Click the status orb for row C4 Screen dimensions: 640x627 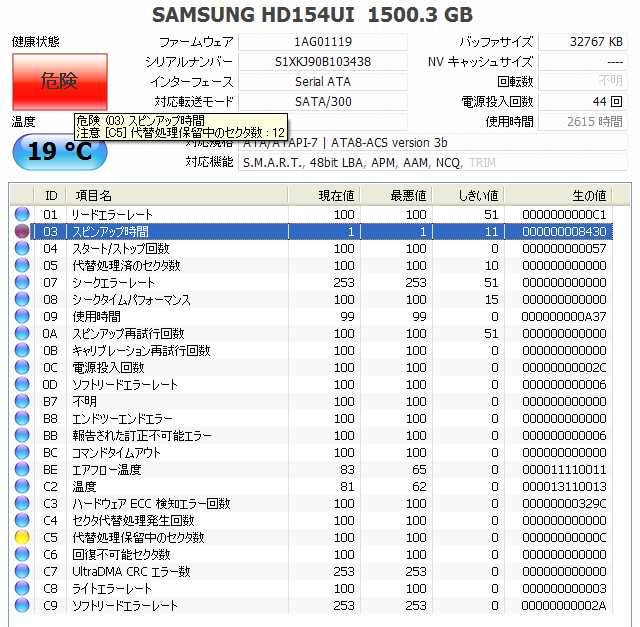pyautogui.click(x=22, y=520)
